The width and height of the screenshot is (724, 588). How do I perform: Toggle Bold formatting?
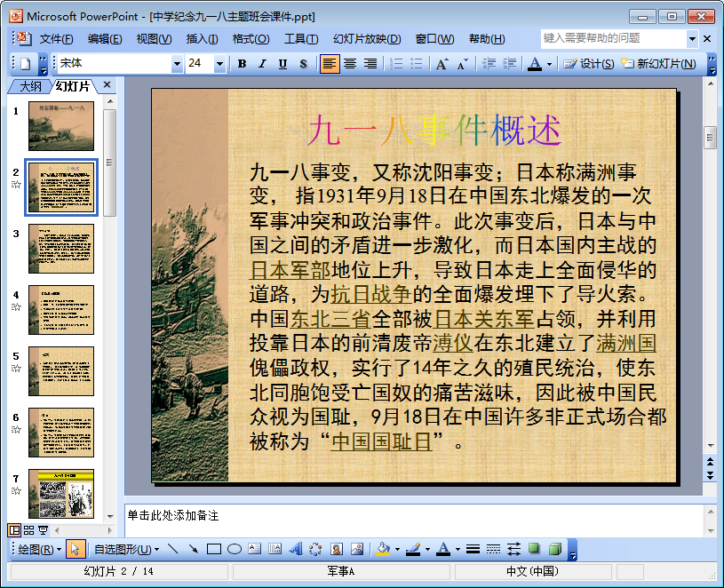coord(242,64)
